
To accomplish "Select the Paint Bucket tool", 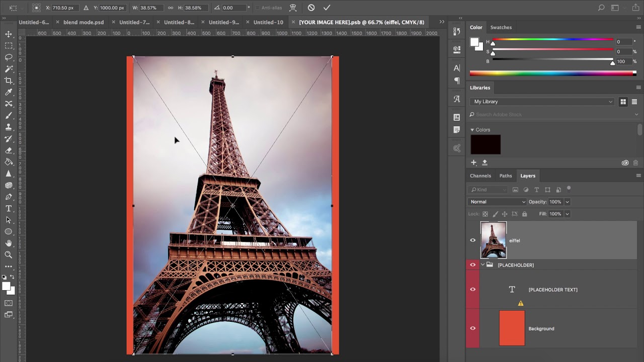I will tap(9, 162).
